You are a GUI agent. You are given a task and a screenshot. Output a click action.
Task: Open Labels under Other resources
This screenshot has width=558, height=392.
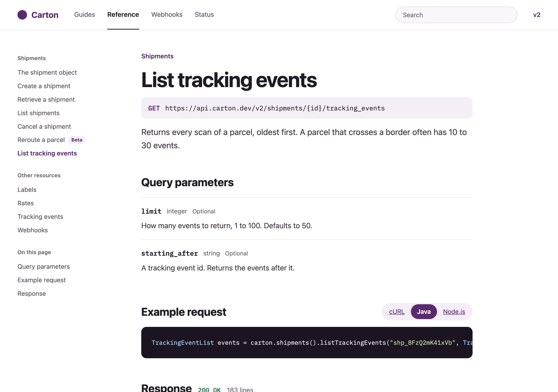click(x=27, y=190)
